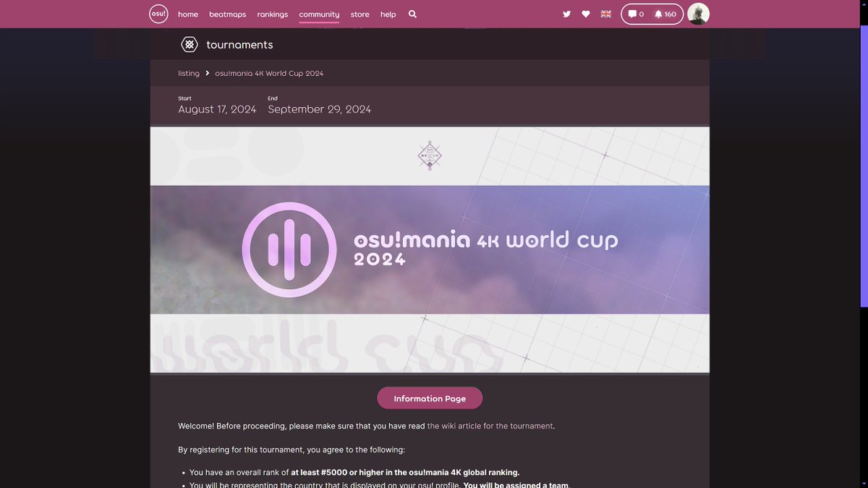Click the osu! logo in the navbar

point(158,14)
